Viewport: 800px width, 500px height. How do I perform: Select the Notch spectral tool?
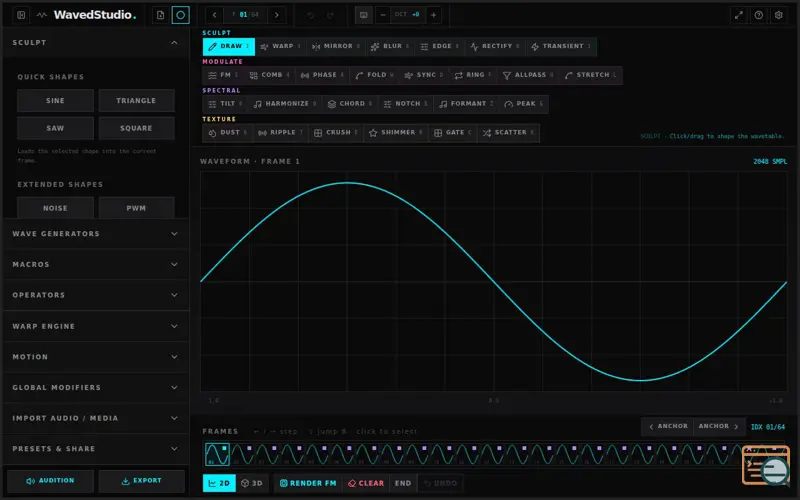click(406, 104)
